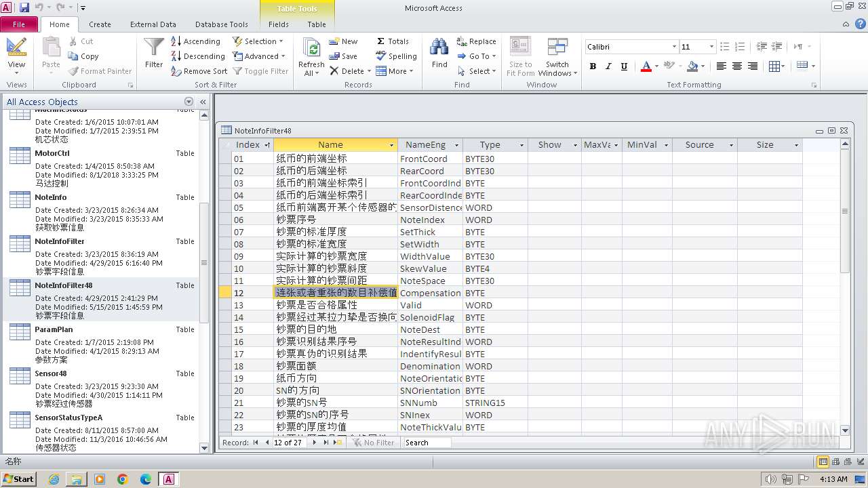Go to next record button
868x488 pixels.
click(314, 443)
